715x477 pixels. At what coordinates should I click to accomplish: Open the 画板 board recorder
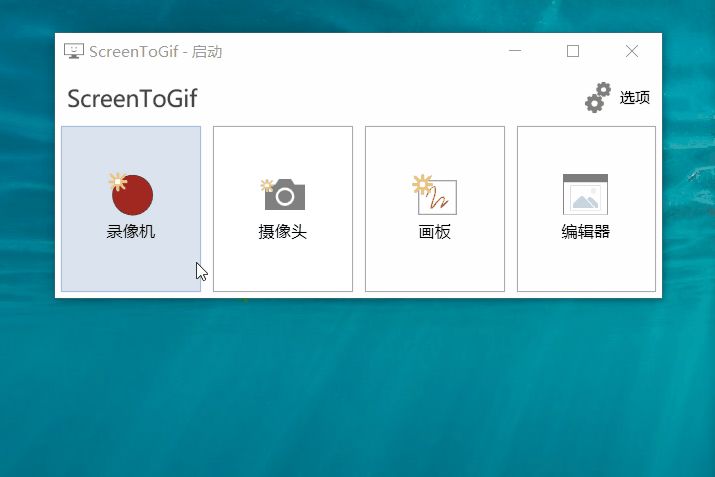[435, 209]
